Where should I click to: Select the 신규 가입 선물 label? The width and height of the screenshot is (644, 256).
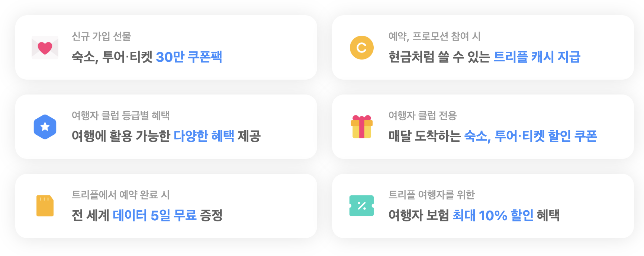coord(101,36)
